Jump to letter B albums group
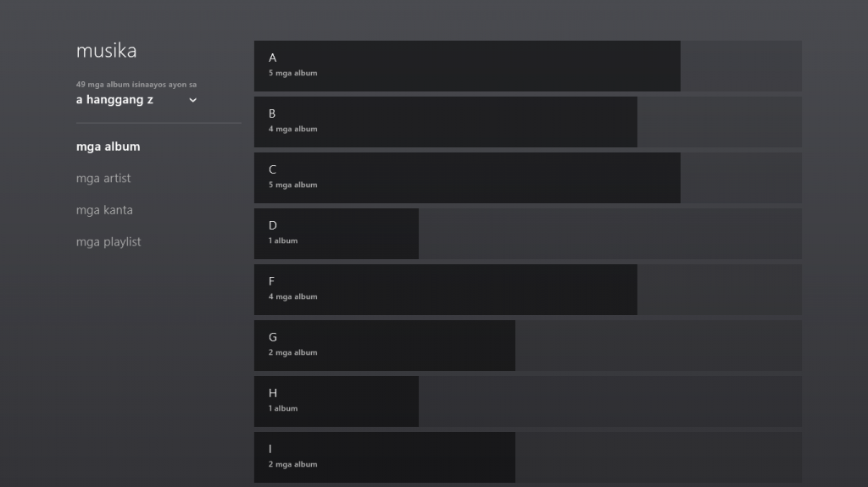This screenshot has width=868, height=487. pos(445,122)
